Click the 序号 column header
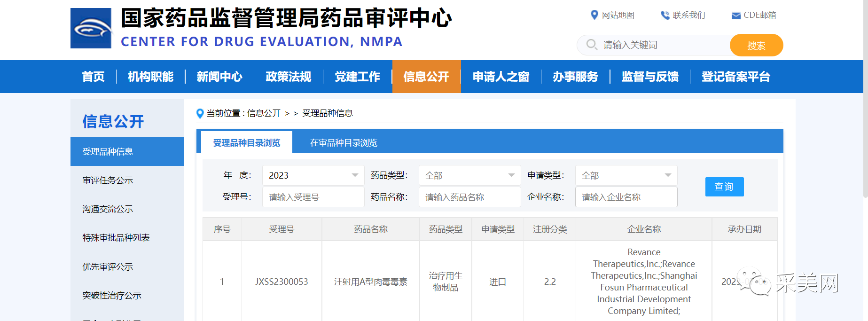The width and height of the screenshot is (868, 321). coord(222,229)
